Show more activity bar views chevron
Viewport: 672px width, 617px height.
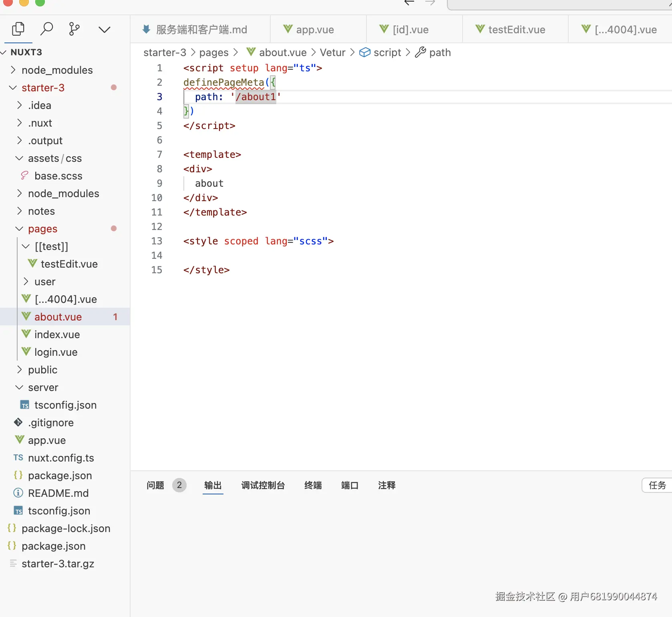tap(104, 30)
